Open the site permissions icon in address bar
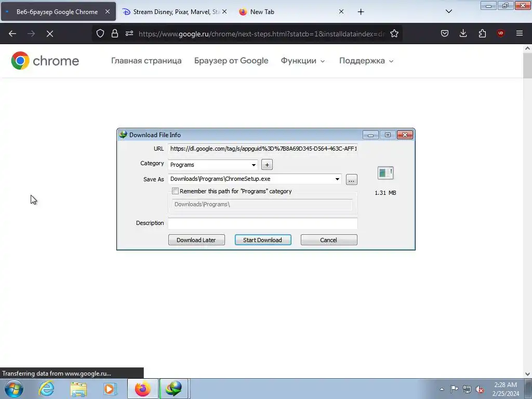532x399 pixels. (129, 33)
